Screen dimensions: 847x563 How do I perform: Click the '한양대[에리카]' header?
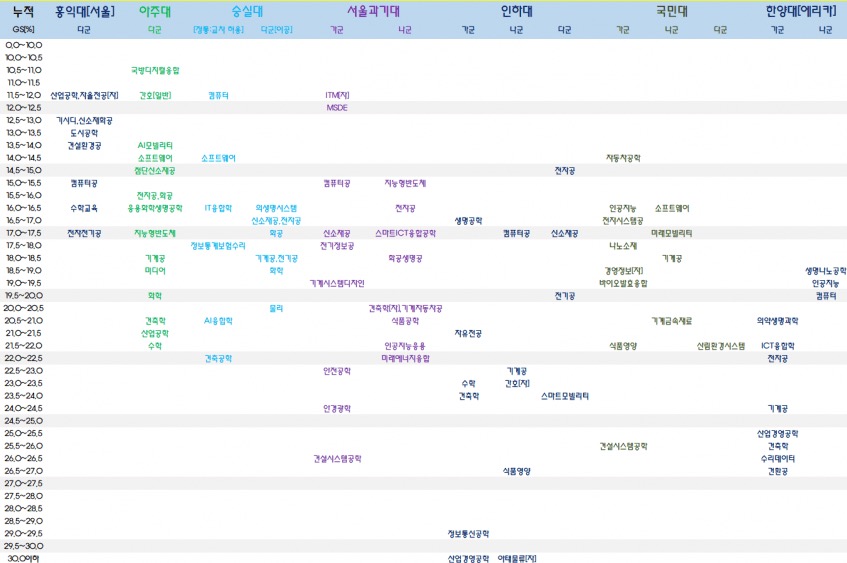[801, 11]
